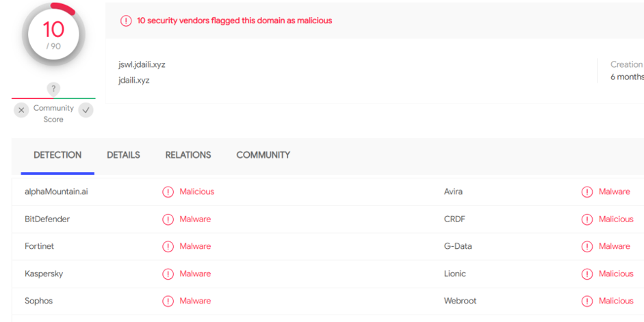
Task: Click the community score checkmark upvote icon
Action: tap(86, 110)
